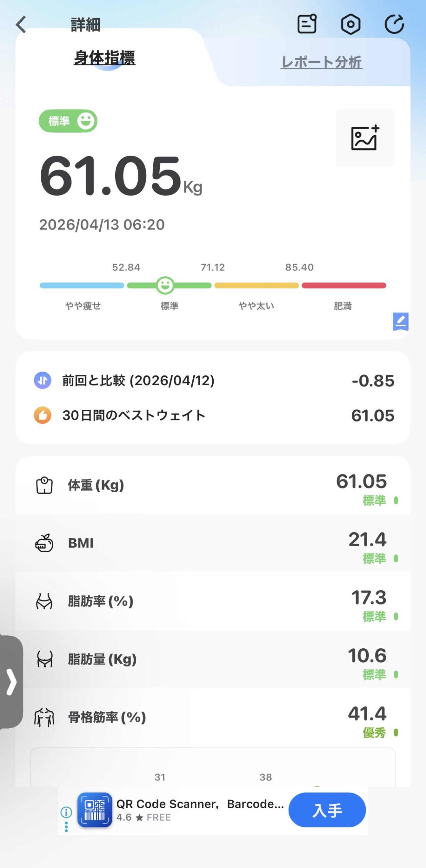Tap the QR Code Scanner app icon

[x=95, y=810]
